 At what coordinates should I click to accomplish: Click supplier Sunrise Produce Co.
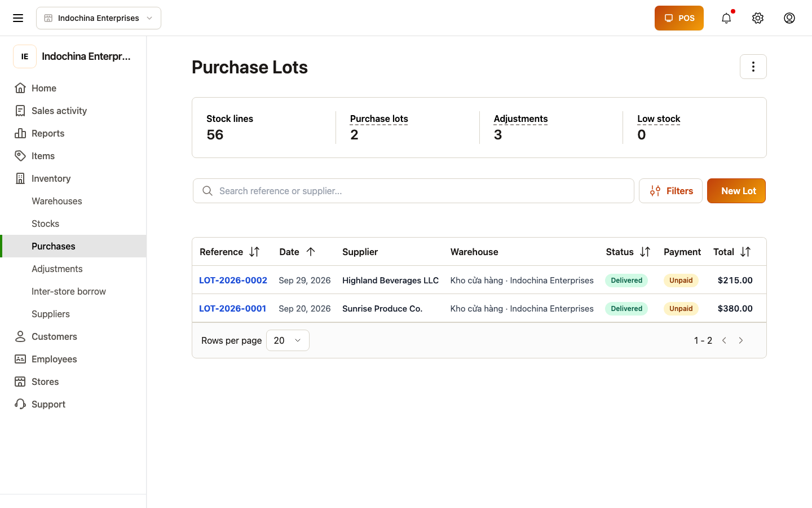382,308
